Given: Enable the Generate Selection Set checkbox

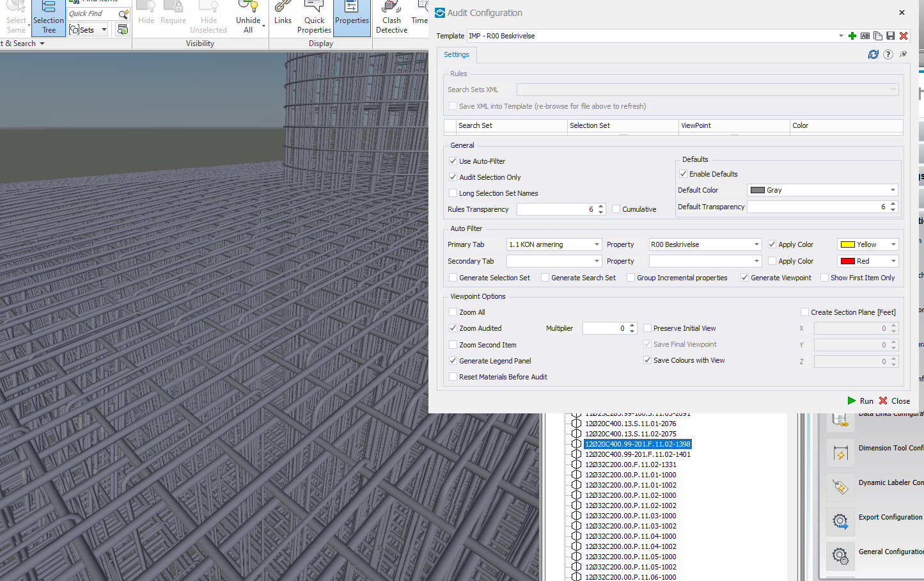Looking at the screenshot, I should tap(453, 278).
